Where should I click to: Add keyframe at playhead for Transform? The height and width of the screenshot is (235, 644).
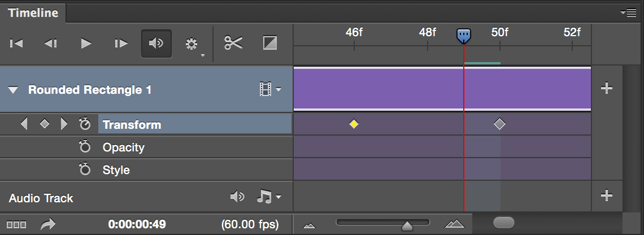[44, 124]
